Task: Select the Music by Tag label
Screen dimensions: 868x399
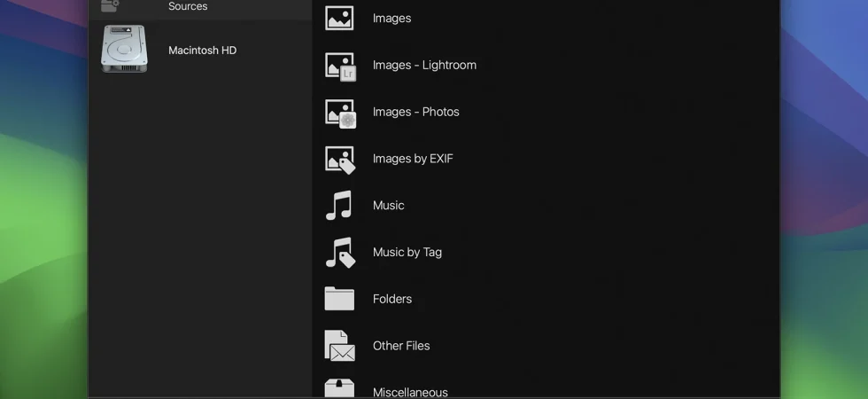Action: coord(407,253)
